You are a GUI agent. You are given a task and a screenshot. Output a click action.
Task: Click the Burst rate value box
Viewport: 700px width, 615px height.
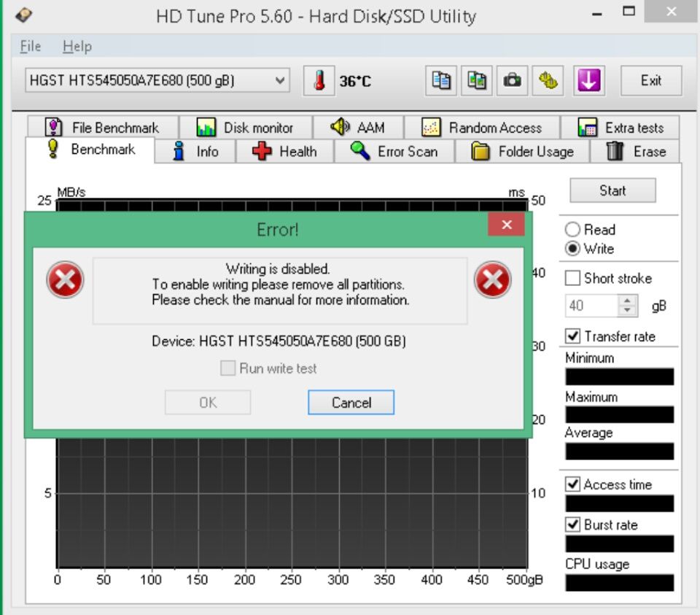(620, 544)
